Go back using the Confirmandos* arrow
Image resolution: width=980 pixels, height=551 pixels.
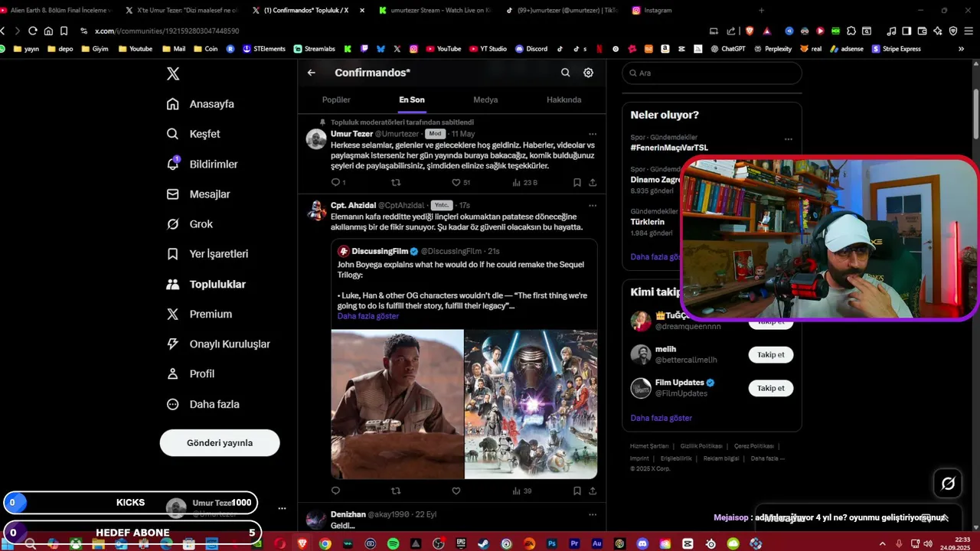point(311,73)
